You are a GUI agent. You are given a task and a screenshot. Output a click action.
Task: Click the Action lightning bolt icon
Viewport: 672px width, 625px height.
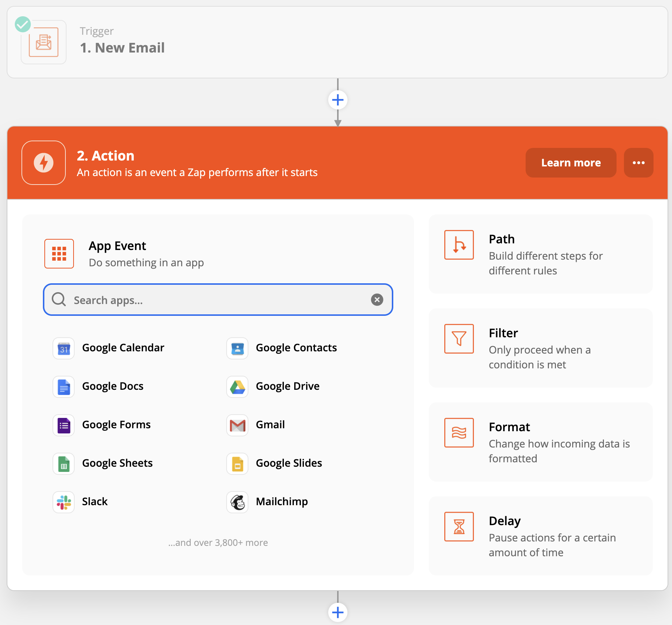pyautogui.click(x=44, y=163)
